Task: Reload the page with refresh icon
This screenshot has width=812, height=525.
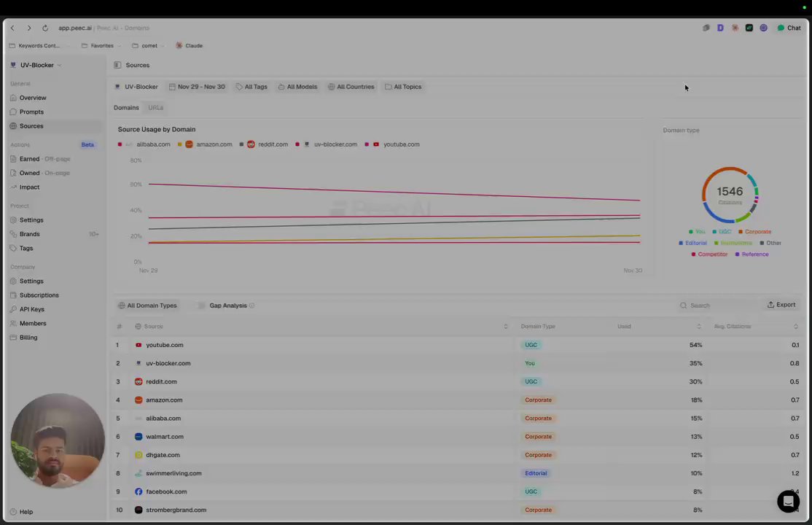Action: tap(45, 28)
